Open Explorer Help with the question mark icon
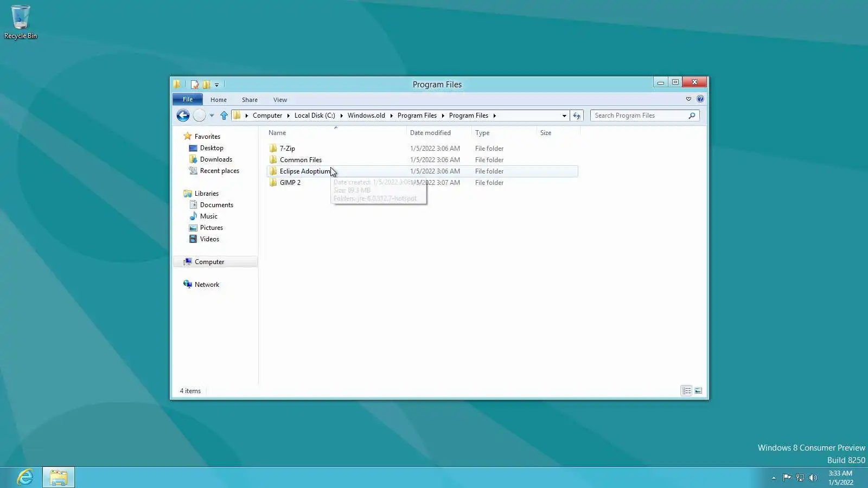The height and width of the screenshot is (488, 868). point(700,99)
